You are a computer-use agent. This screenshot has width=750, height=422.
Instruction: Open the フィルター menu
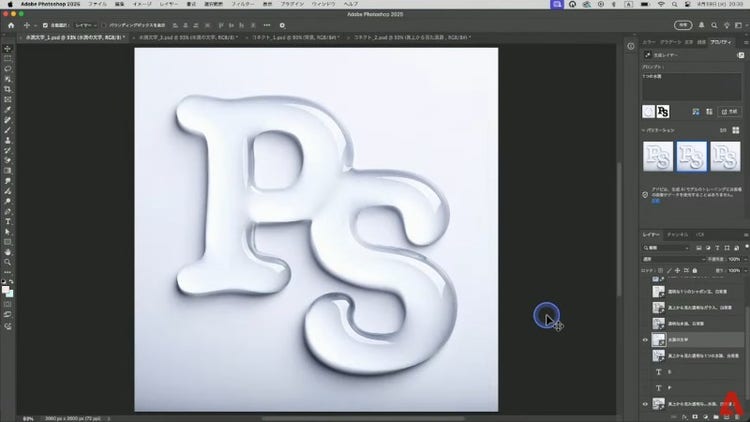[243, 5]
